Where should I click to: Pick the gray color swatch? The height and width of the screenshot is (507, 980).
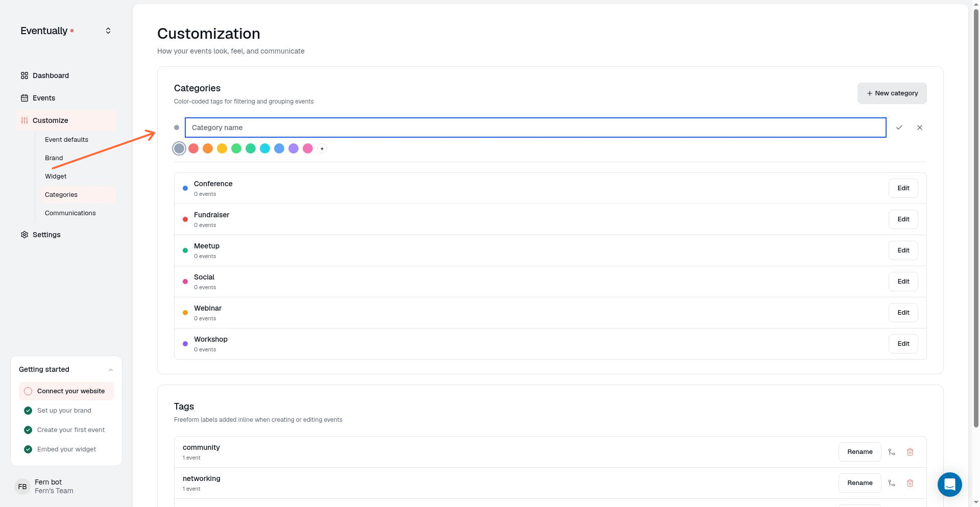point(179,148)
